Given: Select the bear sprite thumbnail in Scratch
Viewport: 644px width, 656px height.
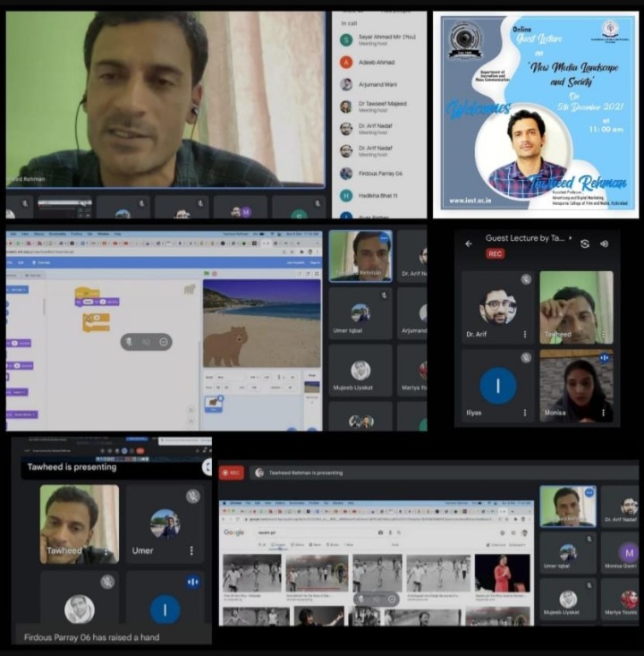Looking at the screenshot, I should pyautogui.click(x=215, y=404).
